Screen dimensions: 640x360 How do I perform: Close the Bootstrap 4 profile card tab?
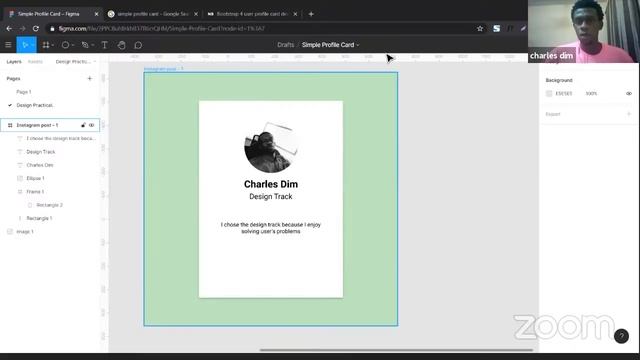tap(296, 14)
